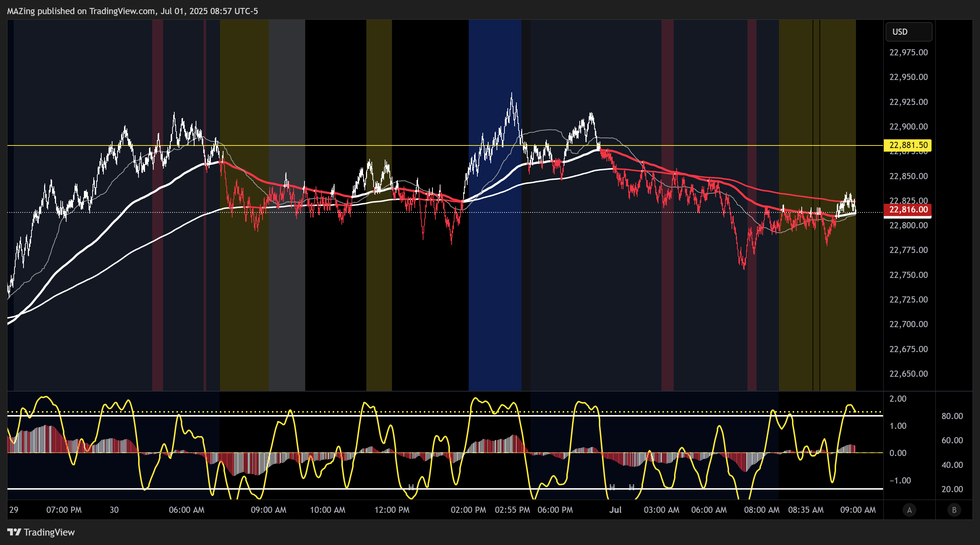
Task: Click the 1.00 oscillator scale value
Action: [898, 426]
